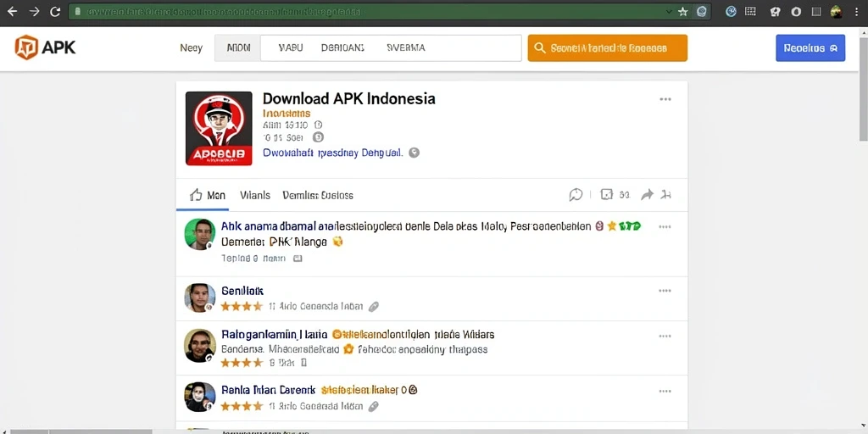
Task: Click the round icon right of bookmark star
Action: pos(701,12)
